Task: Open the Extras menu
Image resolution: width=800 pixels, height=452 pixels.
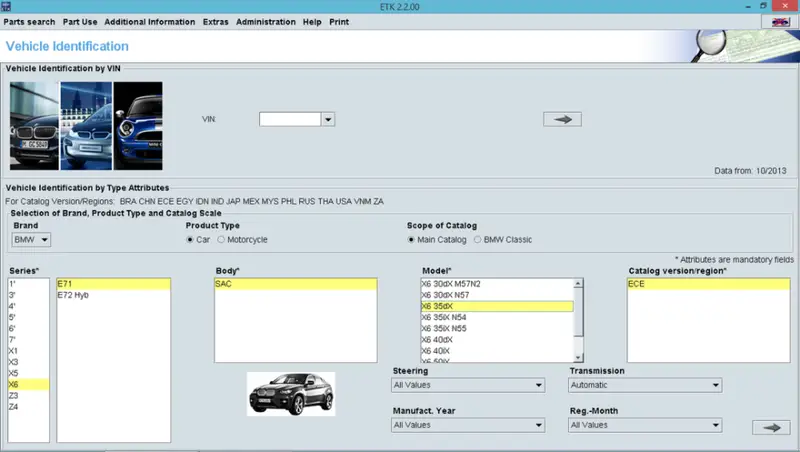Action: (215, 22)
